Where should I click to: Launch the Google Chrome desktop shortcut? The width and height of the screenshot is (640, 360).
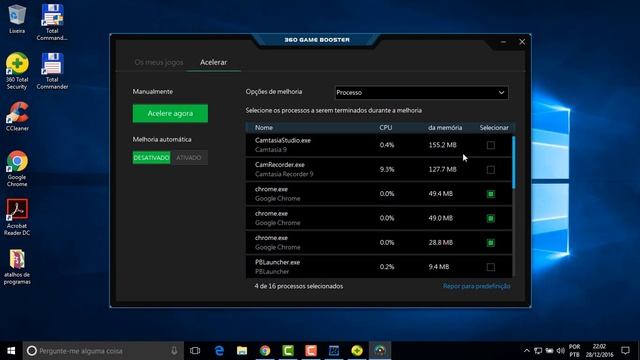17,169
